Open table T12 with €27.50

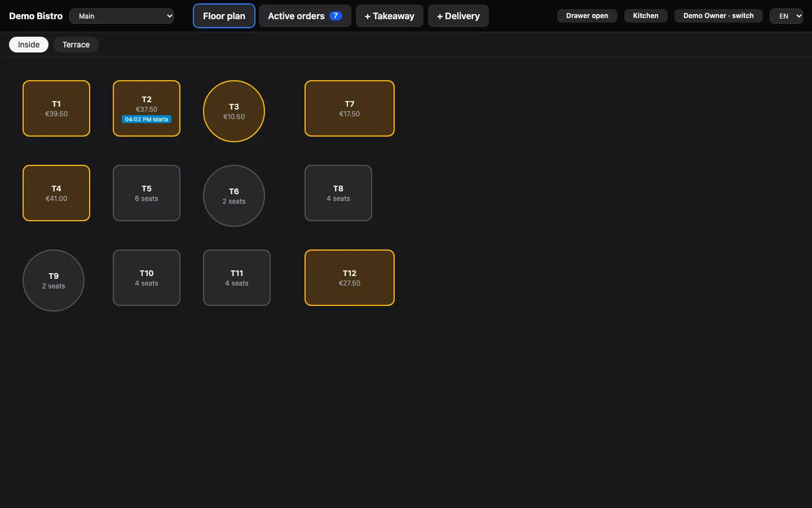point(350,278)
